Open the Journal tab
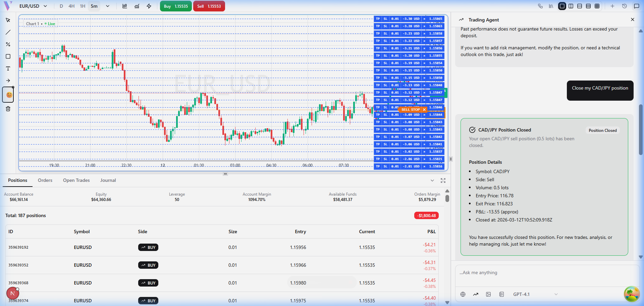 point(108,180)
